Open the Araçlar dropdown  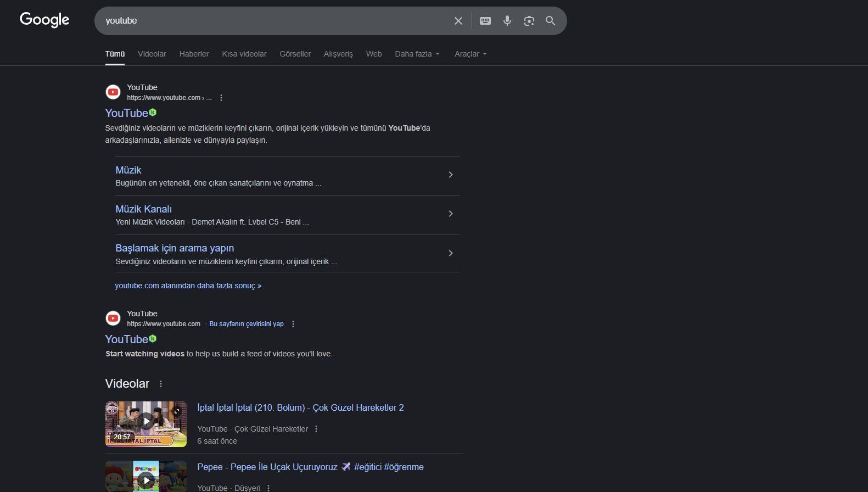pos(471,54)
